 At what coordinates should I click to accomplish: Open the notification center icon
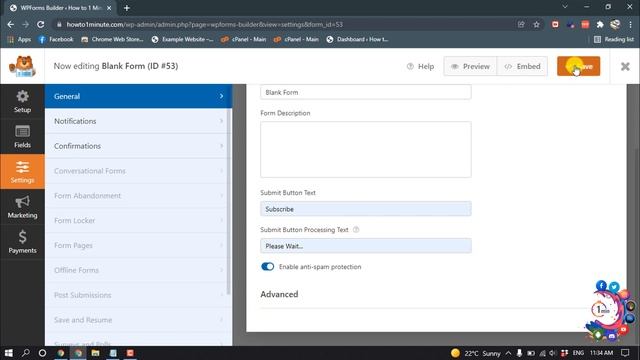625,353
